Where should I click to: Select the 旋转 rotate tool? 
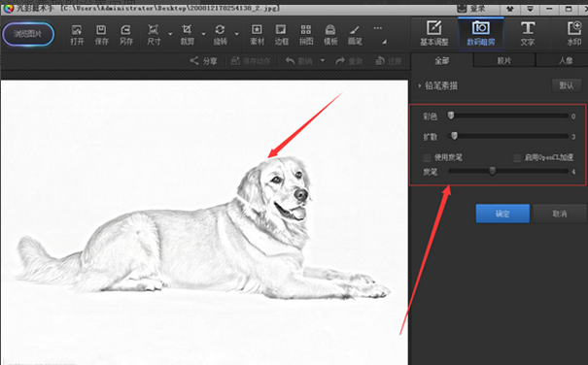pos(220,35)
